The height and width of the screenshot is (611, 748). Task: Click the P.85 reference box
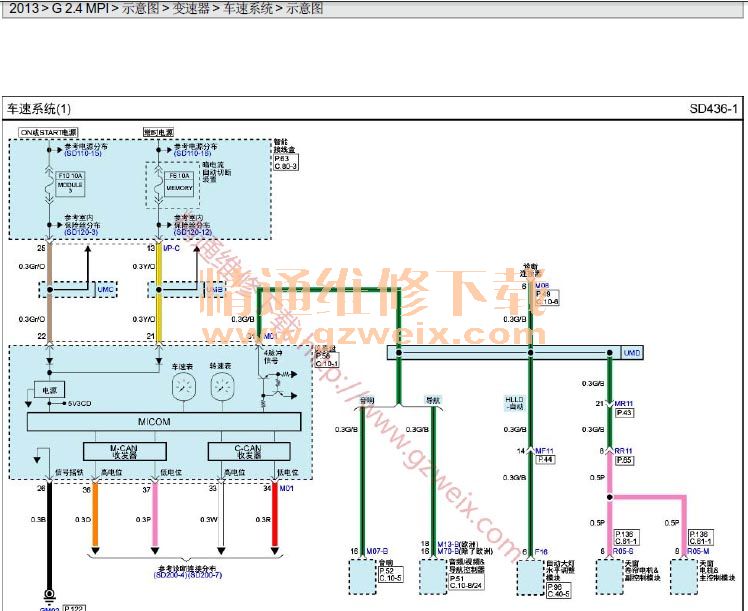point(624,460)
